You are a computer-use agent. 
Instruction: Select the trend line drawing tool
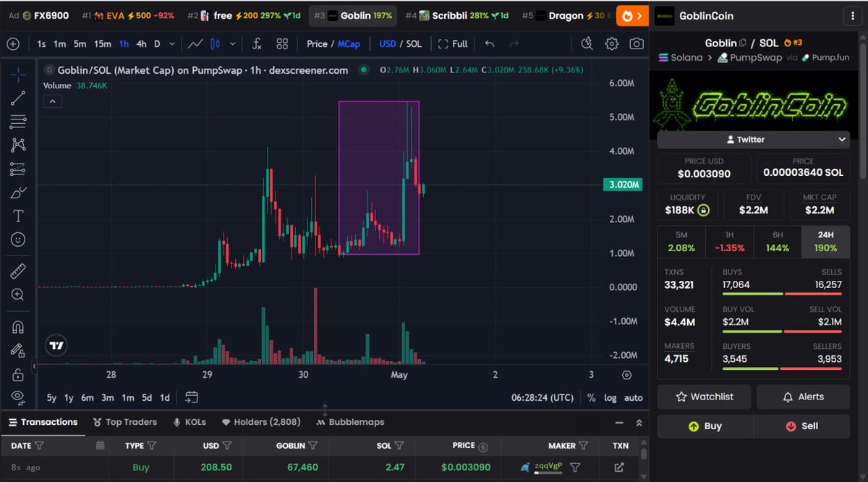(x=18, y=98)
